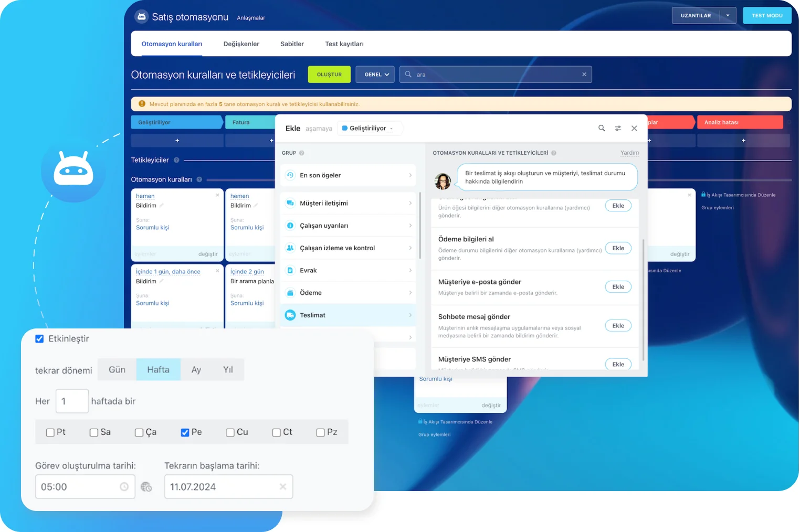Screen dimensions: 800x532
Task: Clear the 11.07.2024 date field
Action: [282, 486]
